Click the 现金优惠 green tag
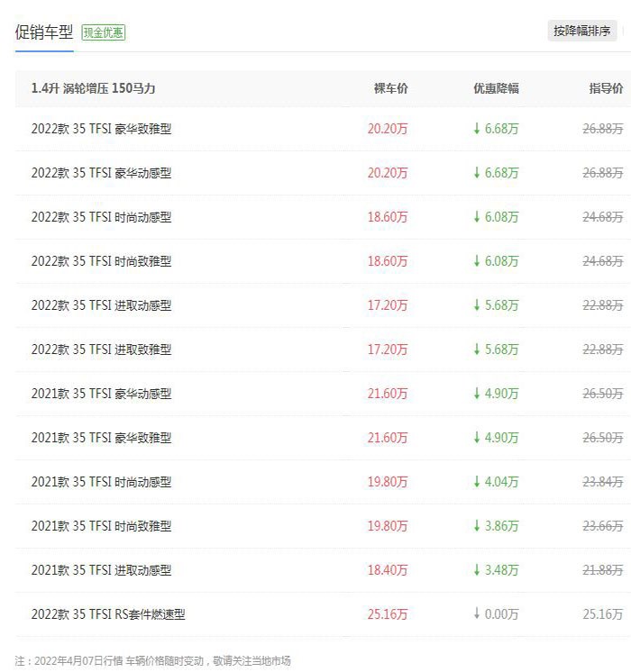Screen dimensions: 631x672 [x=104, y=32]
